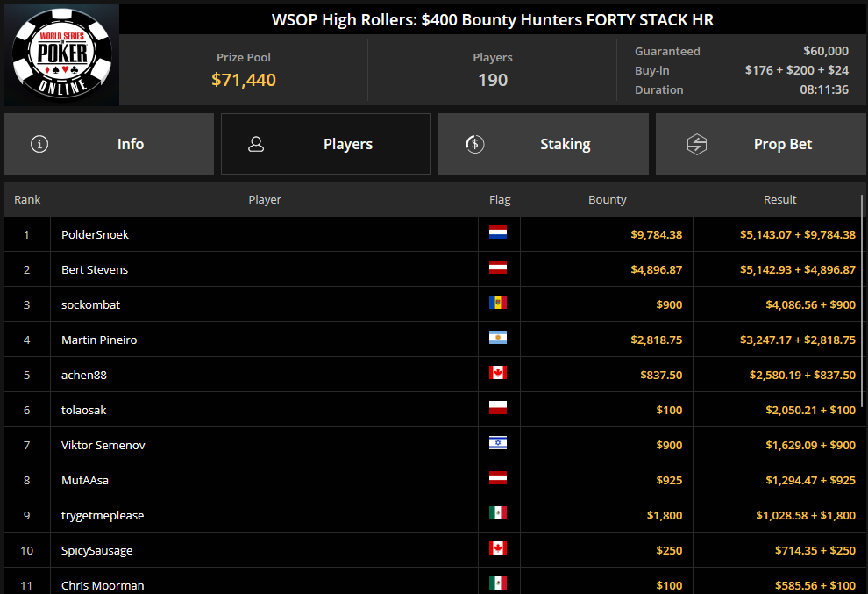Screen dimensions: 868x594
Task: Click result $1,629.09 + $900
Action: 810,446
